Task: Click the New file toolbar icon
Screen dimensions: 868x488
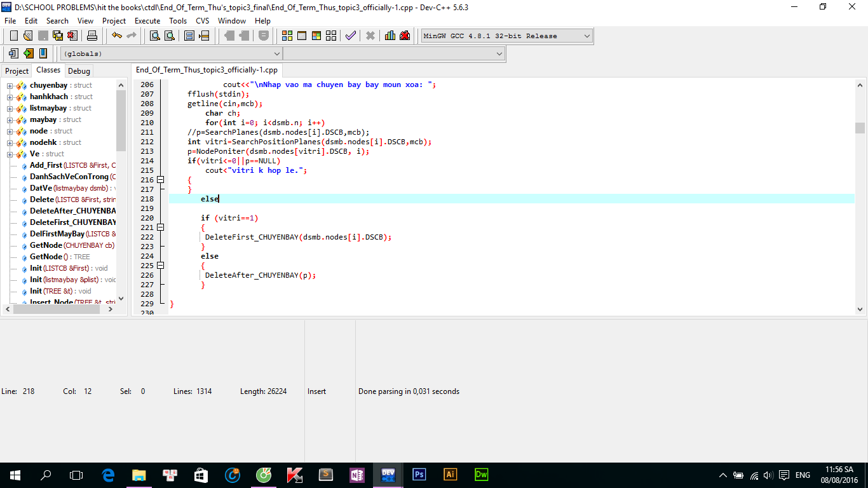Action: coord(13,36)
